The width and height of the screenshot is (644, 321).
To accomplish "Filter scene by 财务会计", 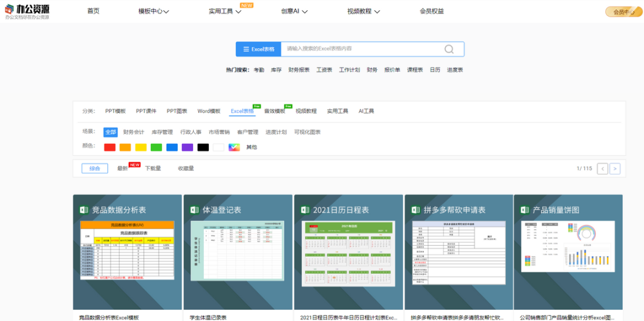I will pos(134,132).
